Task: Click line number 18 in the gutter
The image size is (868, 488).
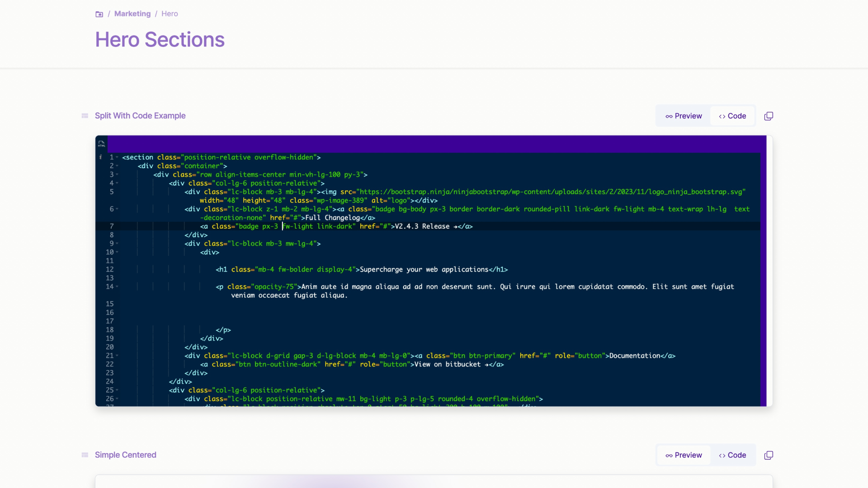Action: click(110, 330)
